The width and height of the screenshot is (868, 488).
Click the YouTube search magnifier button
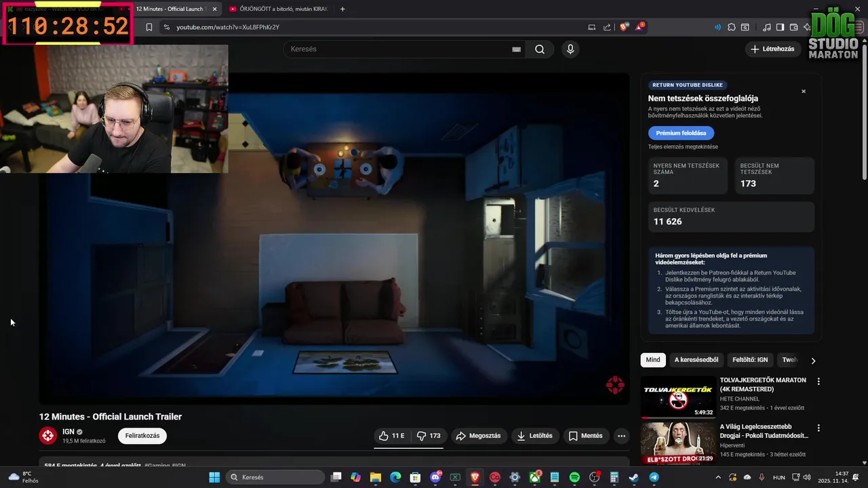(540, 49)
